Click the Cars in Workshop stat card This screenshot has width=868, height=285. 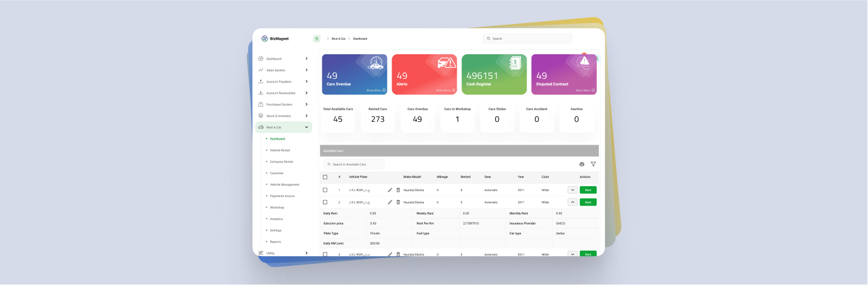[x=457, y=118]
